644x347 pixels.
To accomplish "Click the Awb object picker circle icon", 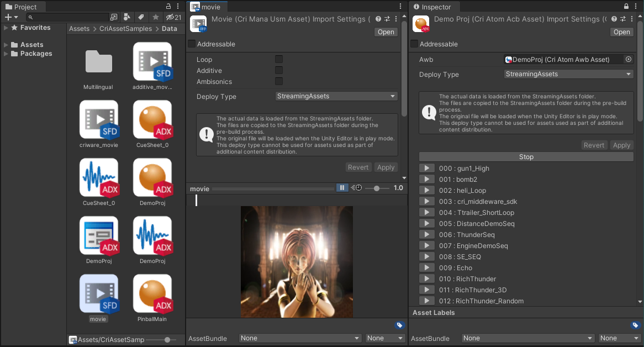I will point(629,59).
